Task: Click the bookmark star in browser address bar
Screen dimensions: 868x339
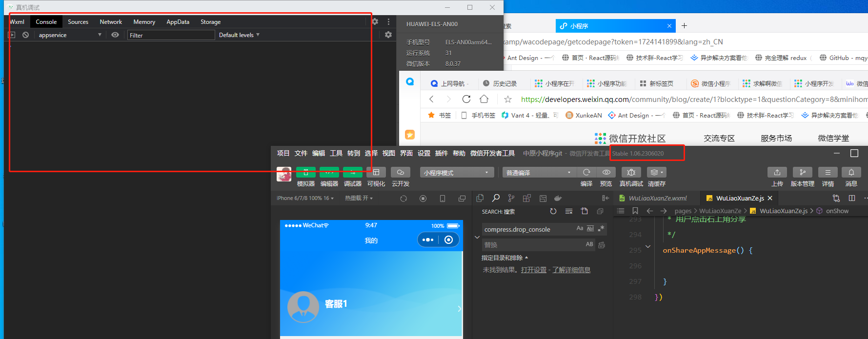Action: point(508,99)
